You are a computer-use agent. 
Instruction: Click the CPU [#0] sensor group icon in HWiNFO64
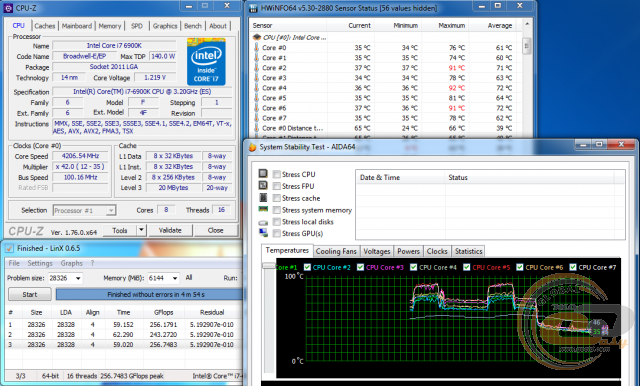pos(257,37)
